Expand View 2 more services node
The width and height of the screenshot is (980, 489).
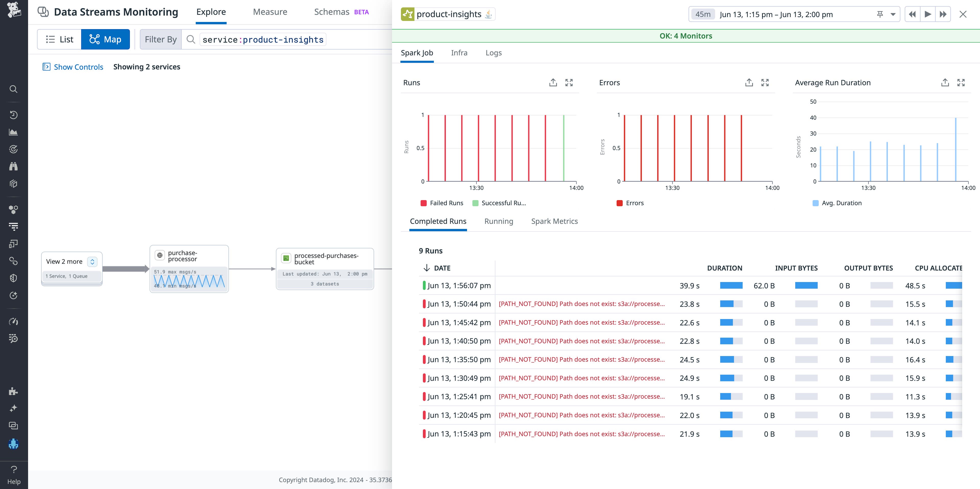[x=92, y=261]
